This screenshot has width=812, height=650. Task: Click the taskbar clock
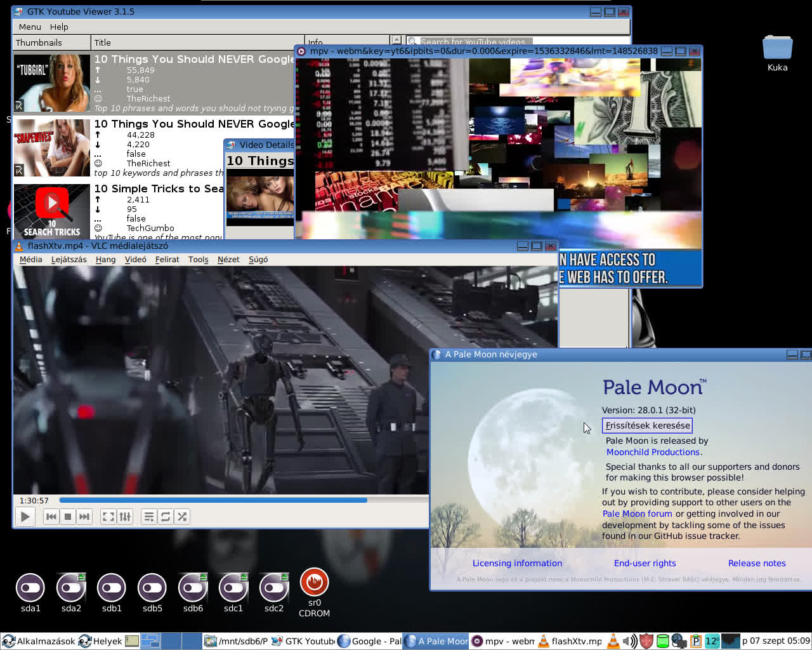776,641
